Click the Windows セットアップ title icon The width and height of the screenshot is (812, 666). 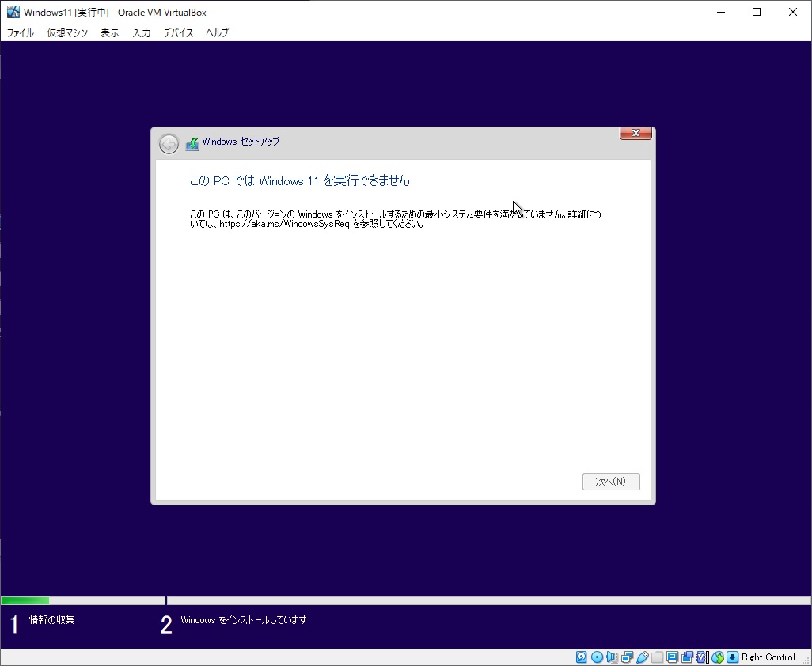192,143
